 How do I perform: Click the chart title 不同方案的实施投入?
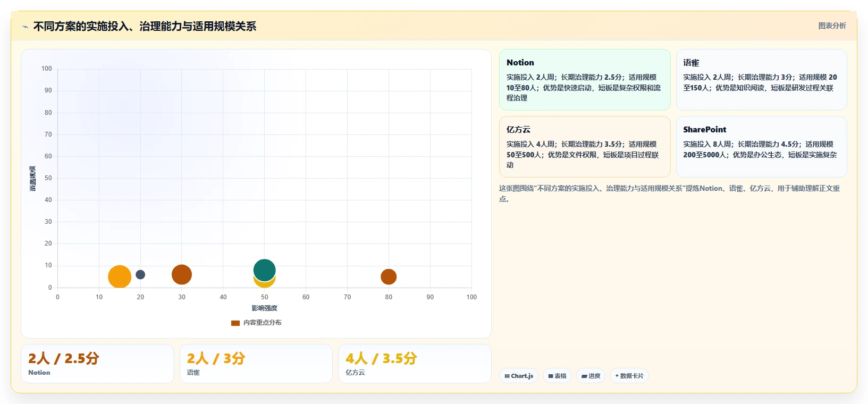(145, 27)
